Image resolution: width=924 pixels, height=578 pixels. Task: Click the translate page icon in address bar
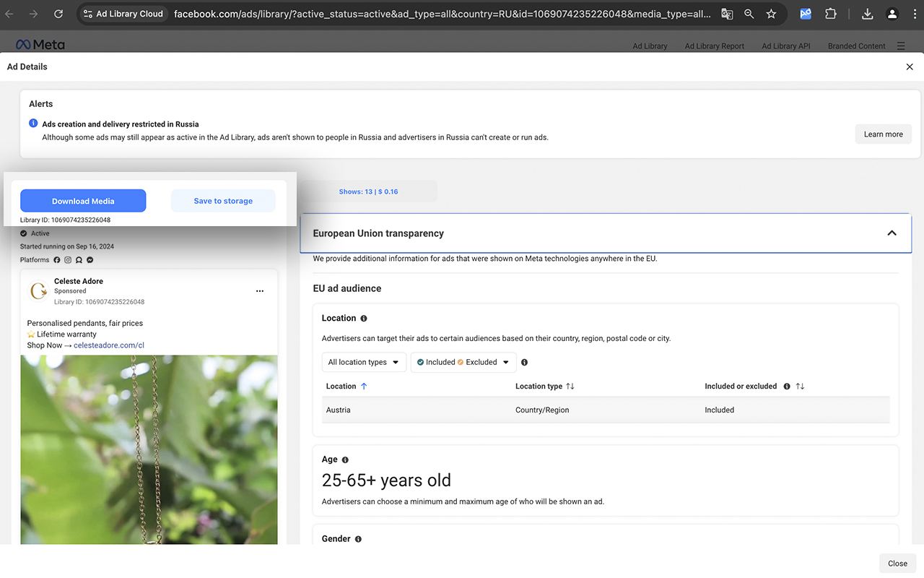point(727,14)
